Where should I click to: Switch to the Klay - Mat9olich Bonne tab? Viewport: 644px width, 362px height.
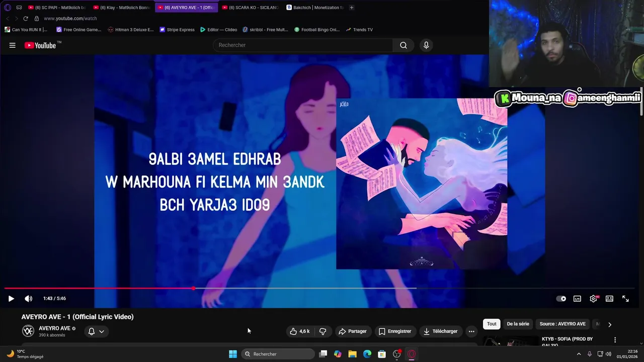point(122,8)
